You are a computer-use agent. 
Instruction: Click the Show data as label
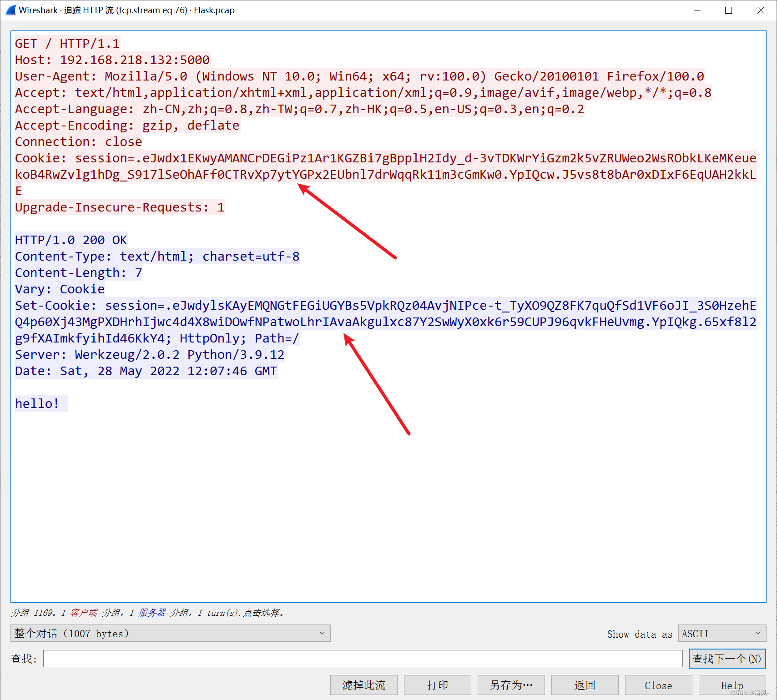pos(640,634)
